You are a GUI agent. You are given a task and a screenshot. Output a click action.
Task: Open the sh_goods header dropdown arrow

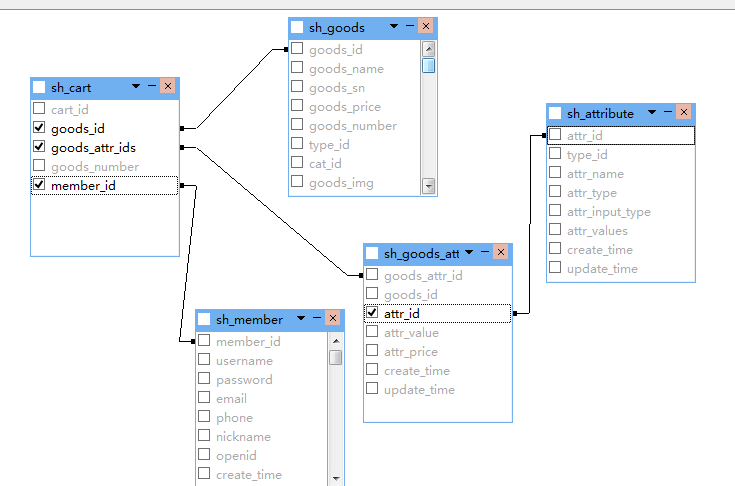[394, 27]
